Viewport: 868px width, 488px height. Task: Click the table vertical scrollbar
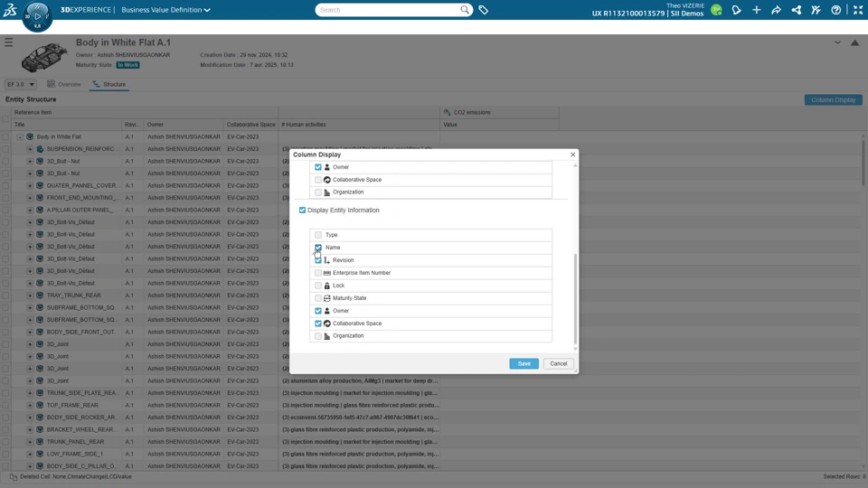click(x=864, y=164)
